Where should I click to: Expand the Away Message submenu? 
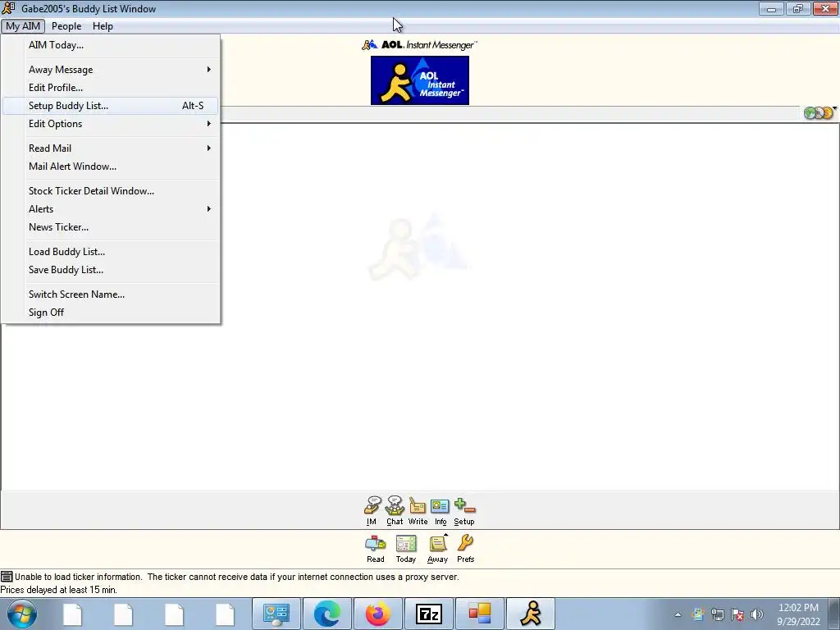coord(111,70)
